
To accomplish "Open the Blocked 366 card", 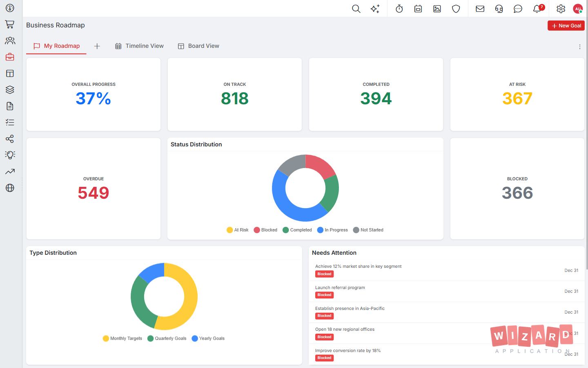I will click(517, 188).
